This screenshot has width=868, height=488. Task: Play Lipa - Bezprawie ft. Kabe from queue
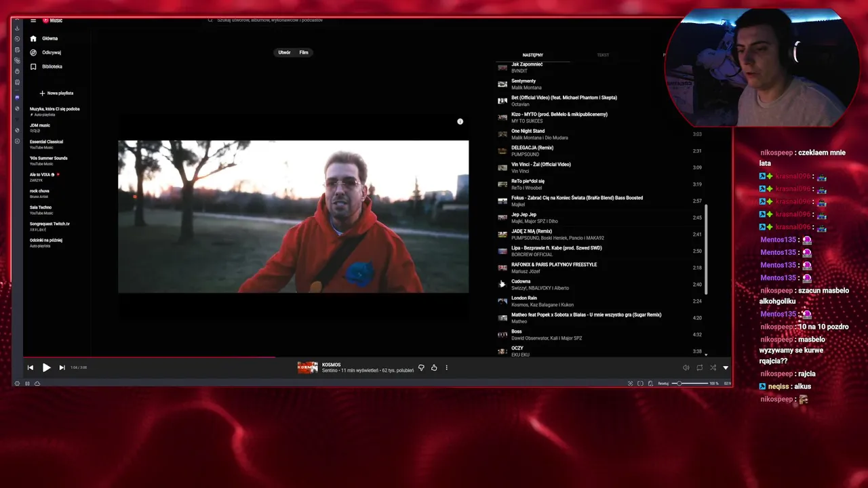click(x=600, y=251)
